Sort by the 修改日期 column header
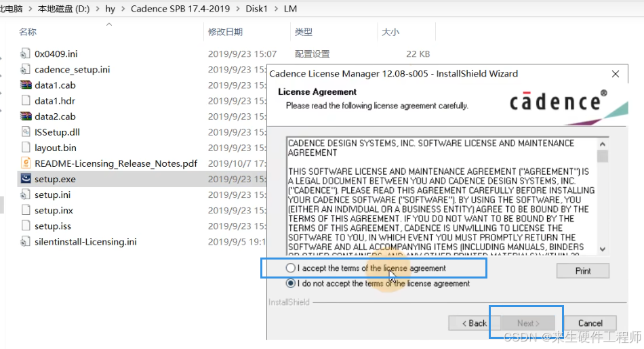The height and width of the screenshot is (349, 644). (225, 32)
